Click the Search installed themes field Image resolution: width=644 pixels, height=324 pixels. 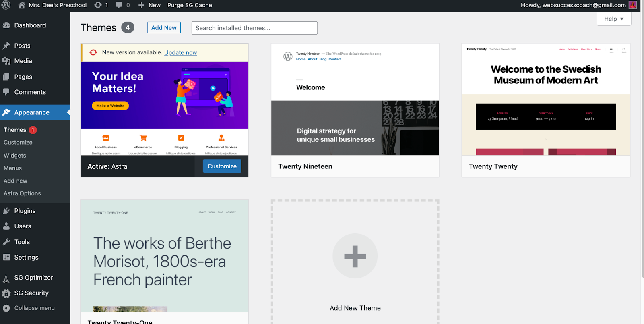(x=254, y=28)
